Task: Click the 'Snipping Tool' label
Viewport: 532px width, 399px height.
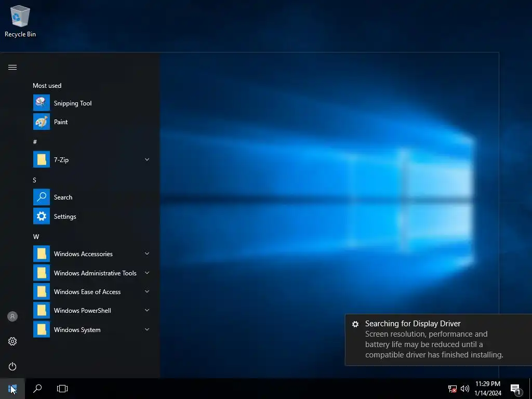Action: 73,103
